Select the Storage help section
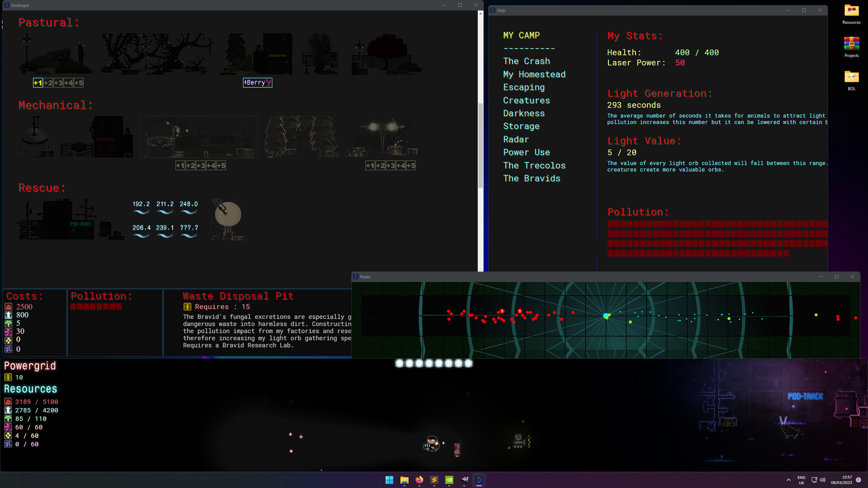868x488 pixels. [x=520, y=126]
